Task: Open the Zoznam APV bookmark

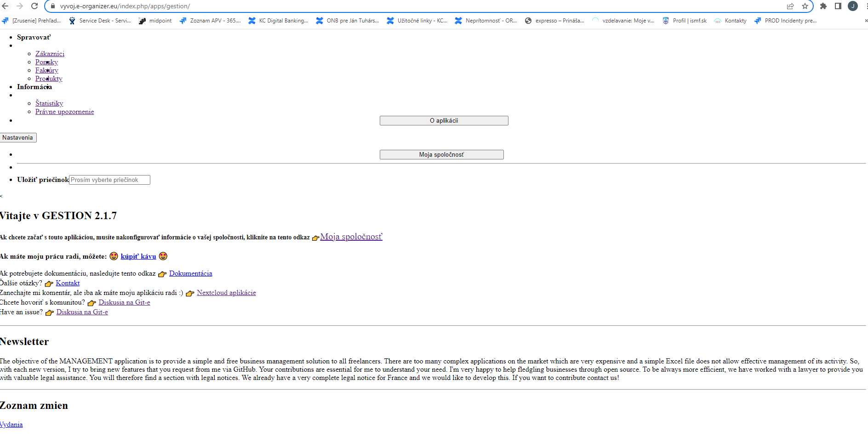Action: 210,21
